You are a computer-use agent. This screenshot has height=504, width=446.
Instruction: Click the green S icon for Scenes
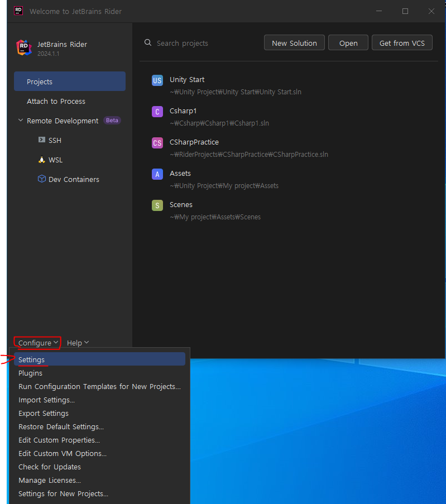[157, 205]
